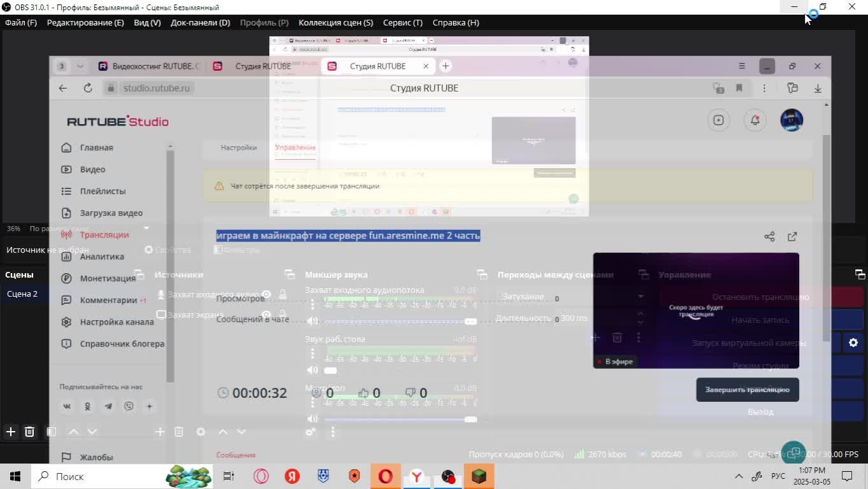The width and height of the screenshot is (868, 489).
Task: Open the Сервис menu in OBS
Action: coord(403,22)
